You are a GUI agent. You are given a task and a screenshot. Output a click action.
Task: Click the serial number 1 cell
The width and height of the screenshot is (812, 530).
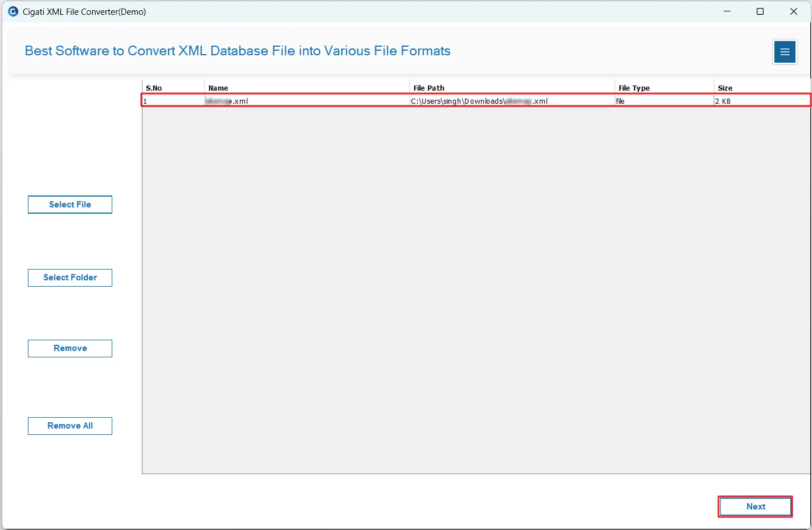(x=173, y=101)
